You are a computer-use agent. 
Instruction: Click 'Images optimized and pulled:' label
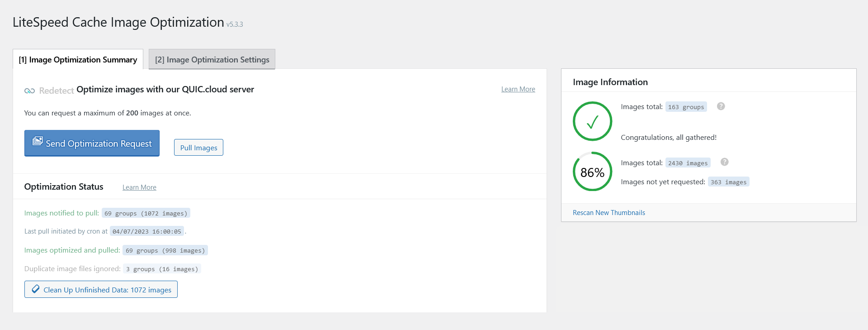(x=72, y=250)
